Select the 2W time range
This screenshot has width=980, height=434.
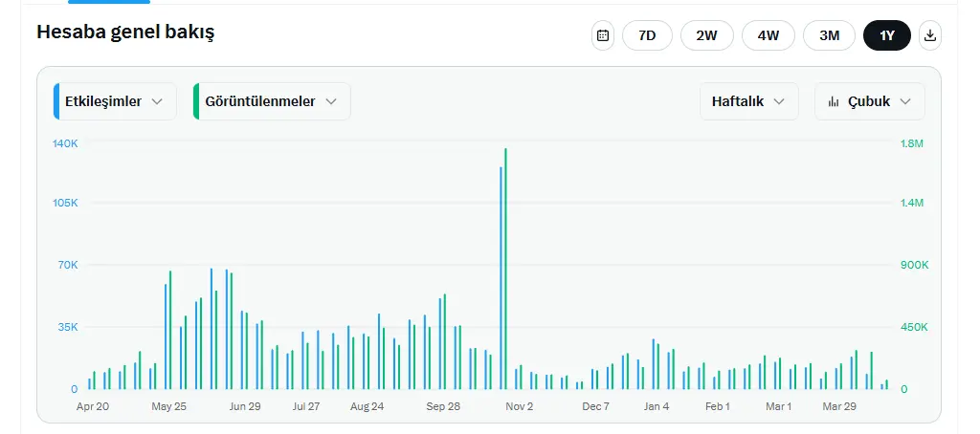(x=707, y=35)
